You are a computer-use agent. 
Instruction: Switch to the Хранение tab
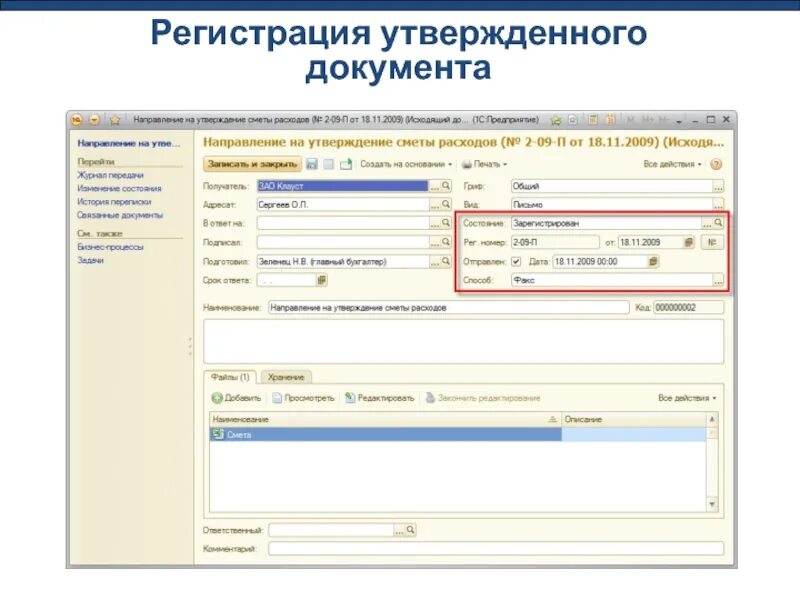pos(286,377)
